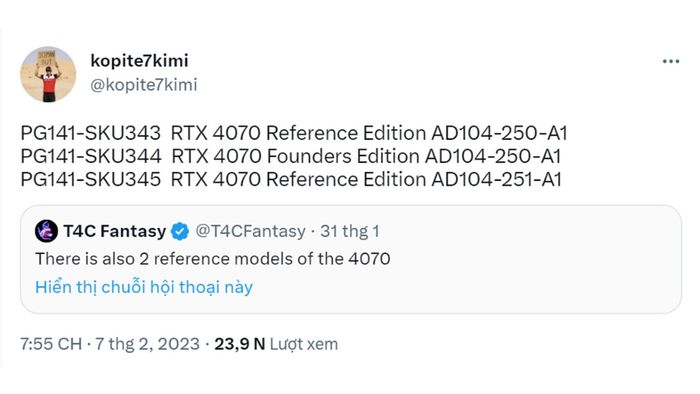This screenshot has width=700, height=394.
Task: Click the blue verified badge icon
Action: click(x=180, y=231)
